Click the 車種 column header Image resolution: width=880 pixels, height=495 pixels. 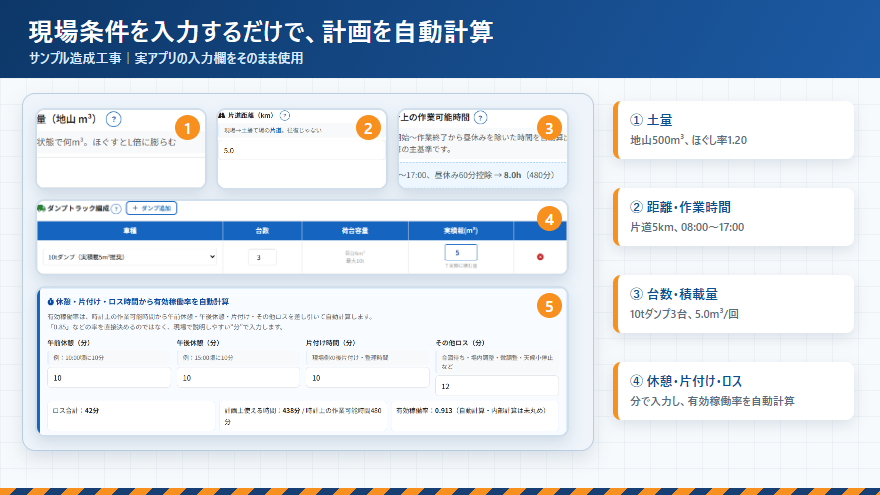[130, 231]
